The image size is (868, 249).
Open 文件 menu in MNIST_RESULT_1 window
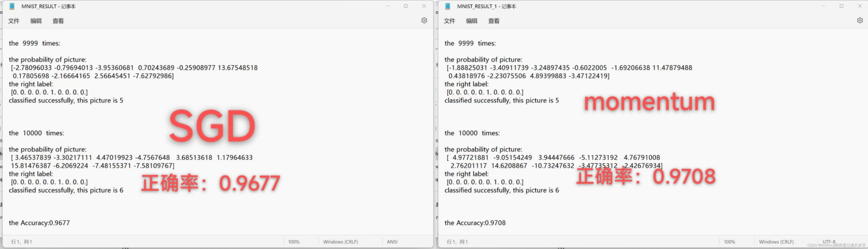coord(450,21)
